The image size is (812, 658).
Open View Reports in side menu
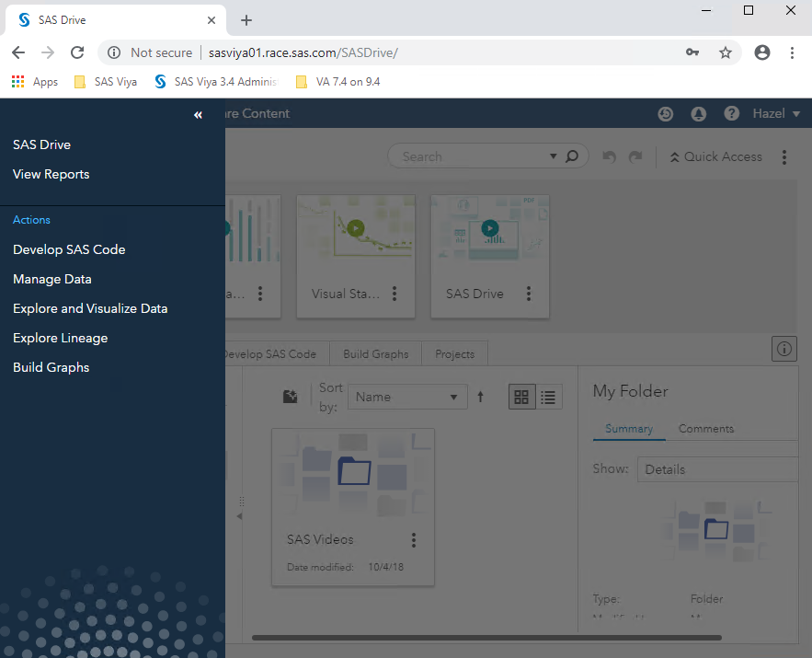pyautogui.click(x=51, y=174)
